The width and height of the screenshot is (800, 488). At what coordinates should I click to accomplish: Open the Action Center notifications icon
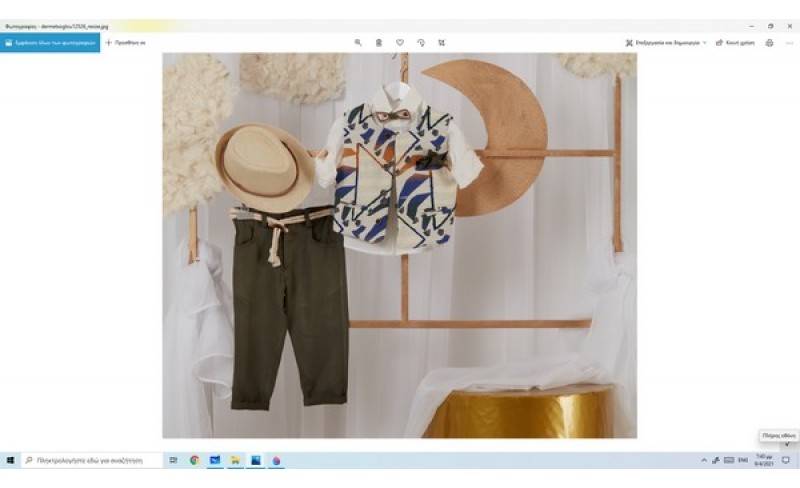point(786,460)
